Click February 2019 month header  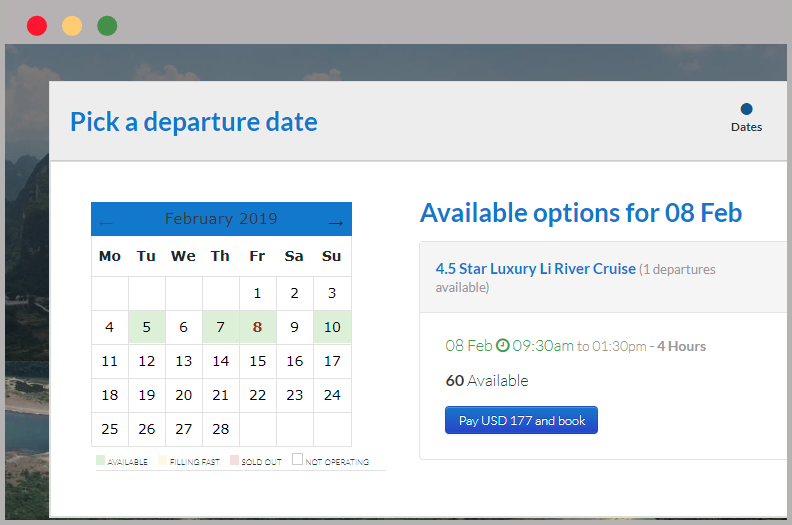tap(221, 219)
